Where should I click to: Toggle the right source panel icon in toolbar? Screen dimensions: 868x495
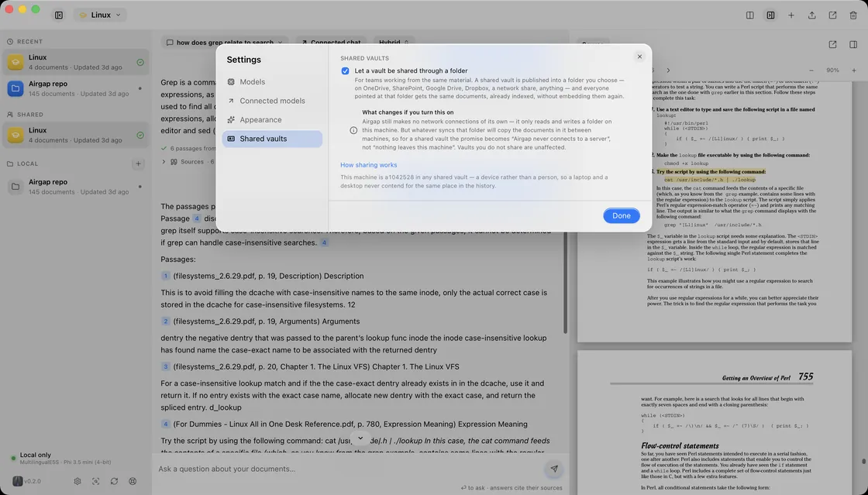pos(770,15)
